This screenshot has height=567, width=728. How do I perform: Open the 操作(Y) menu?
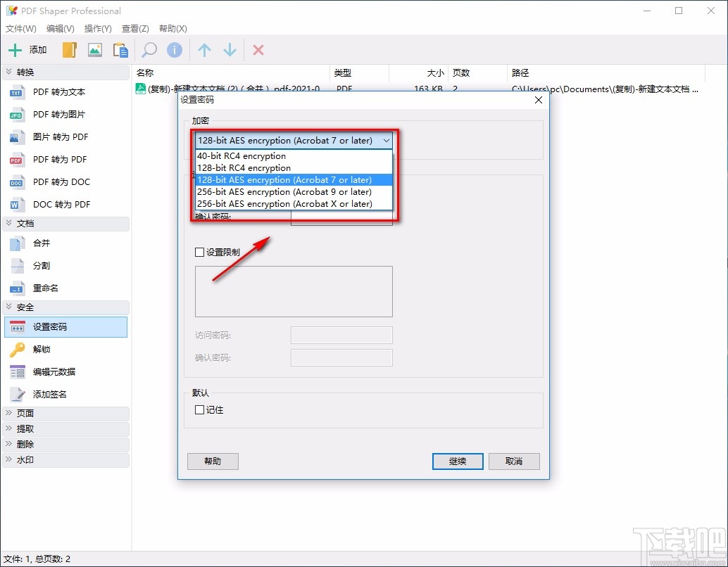click(x=98, y=29)
